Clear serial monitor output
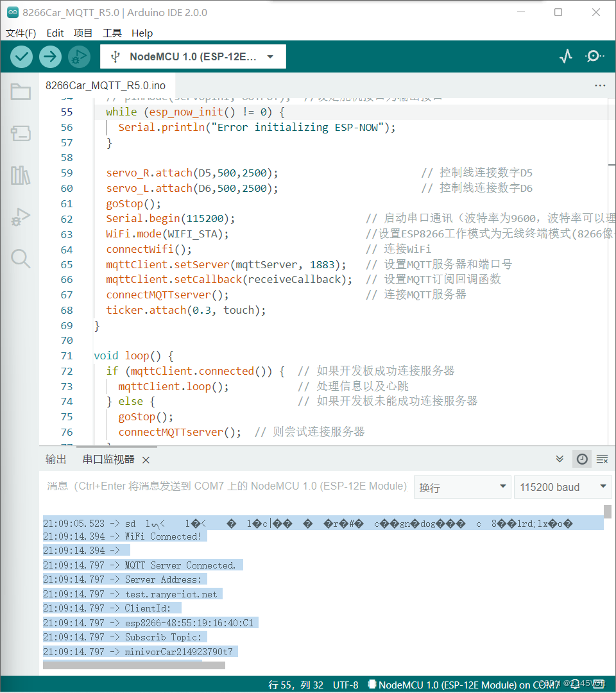 click(602, 459)
